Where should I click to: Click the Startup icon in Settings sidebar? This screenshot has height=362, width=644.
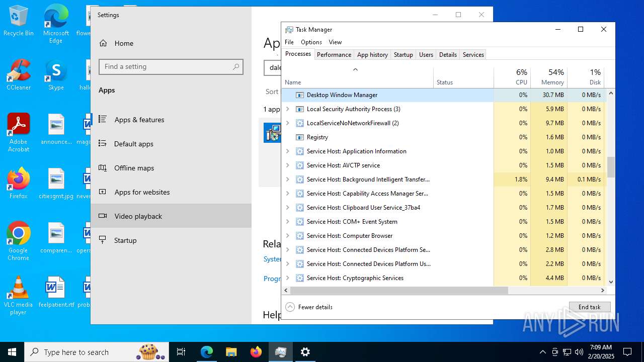[x=103, y=240]
